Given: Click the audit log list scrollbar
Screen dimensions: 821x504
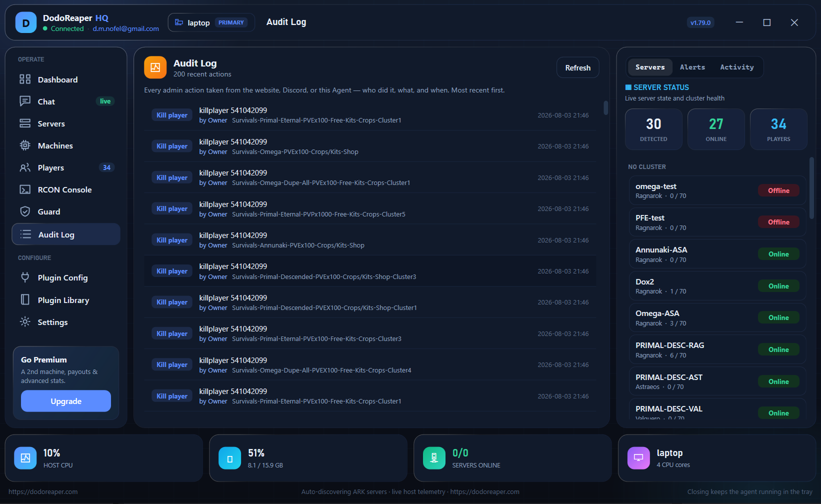Looking at the screenshot, I should [605, 107].
